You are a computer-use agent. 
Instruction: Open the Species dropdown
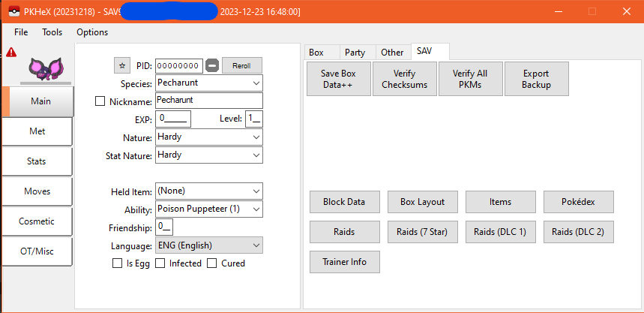point(209,83)
